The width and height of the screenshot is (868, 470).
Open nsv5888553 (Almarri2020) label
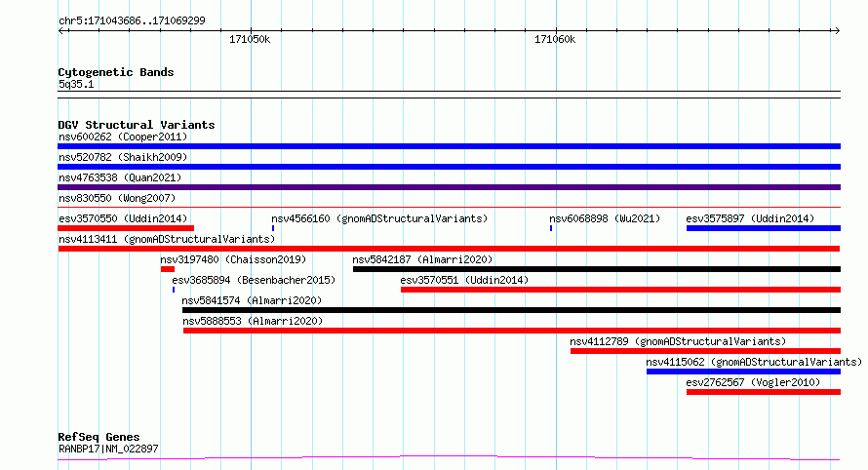coord(253,321)
